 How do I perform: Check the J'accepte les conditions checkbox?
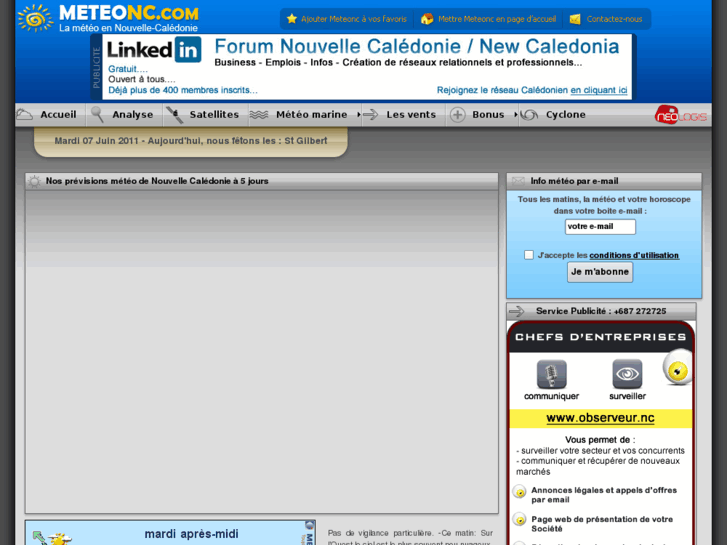[529, 255]
